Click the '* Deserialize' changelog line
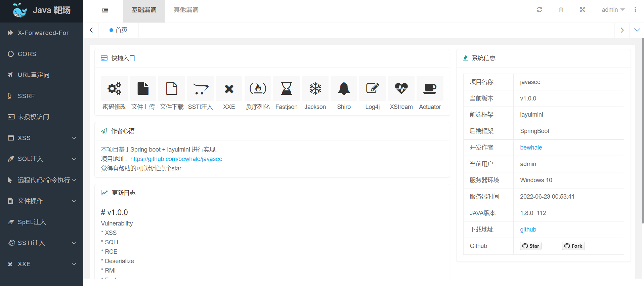644x286 pixels. 117,261
